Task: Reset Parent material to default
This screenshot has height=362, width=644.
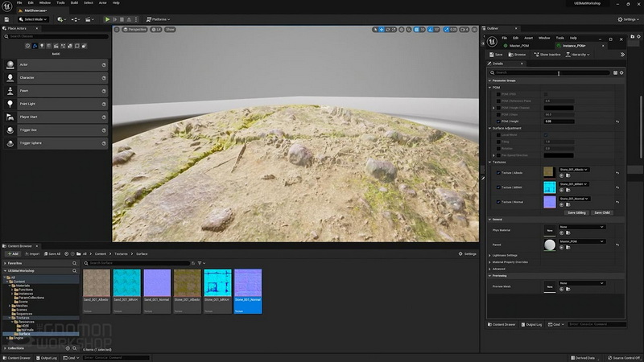Action: click(x=617, y=245)
